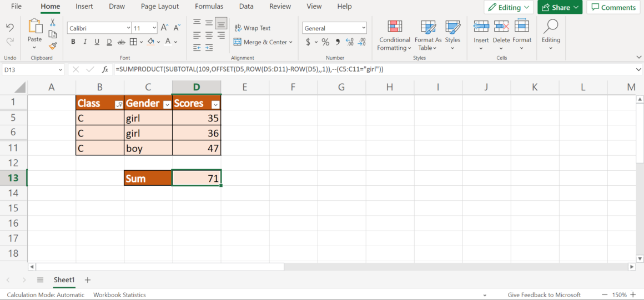Open Conditional Formatting icon menu
Screen dimensions: 644x300
click(395, 27)
